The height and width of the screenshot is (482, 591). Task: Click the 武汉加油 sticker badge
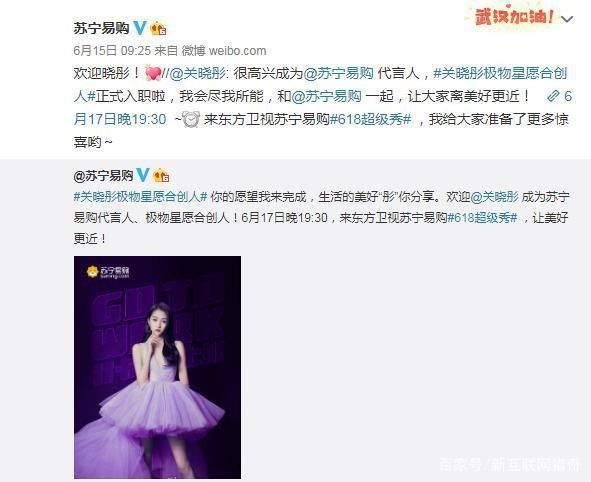pos(514,16)
